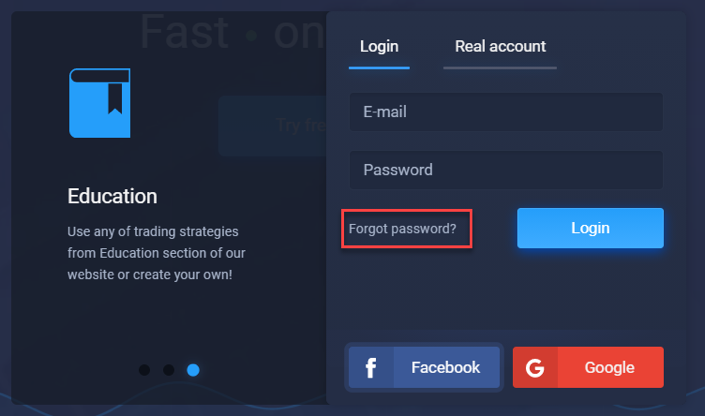Click the Facebook 'f' logo icon
This screenshot has height=416, width=706.
tap(371, 367)
